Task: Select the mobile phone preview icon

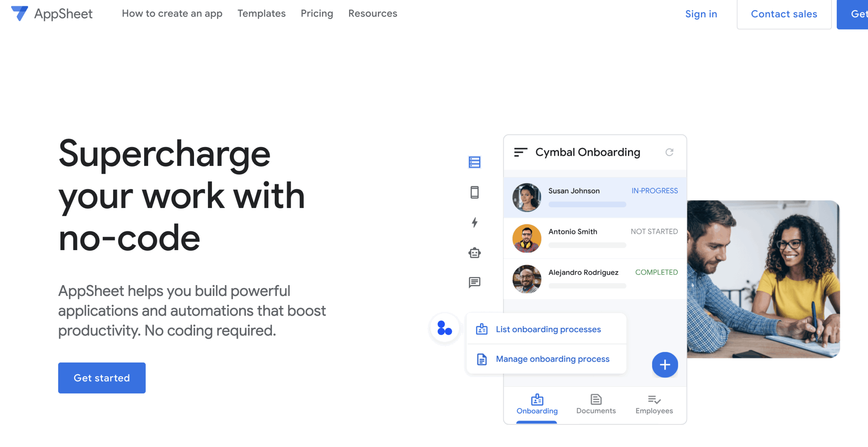Action: [474, 192]
